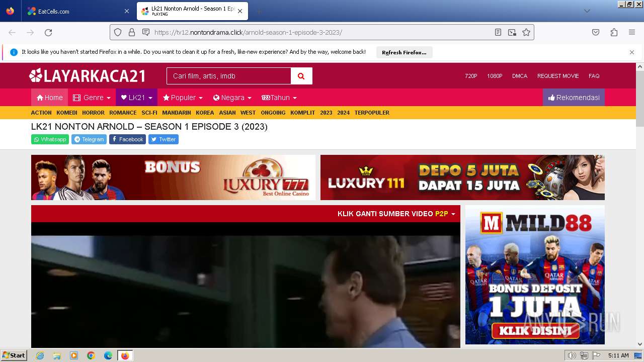Select the SCI-FI category
Screen dimensions: 644x362
(149, 113)
